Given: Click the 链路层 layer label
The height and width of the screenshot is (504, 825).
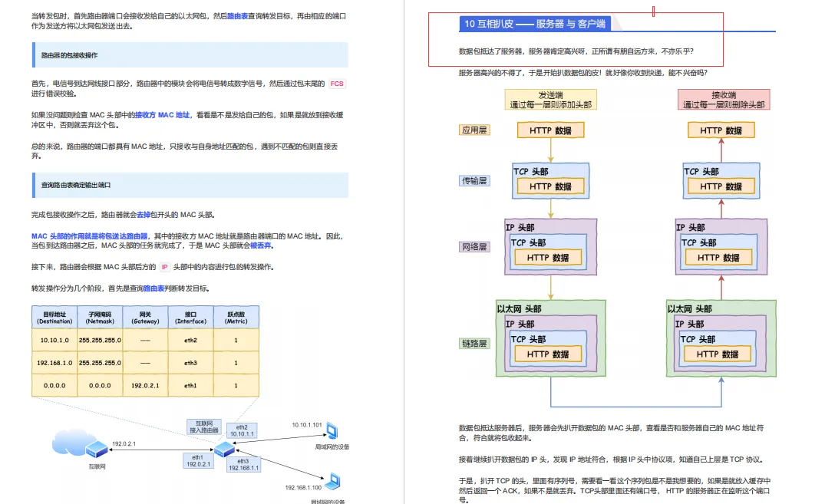Looking at the screenshot, I should [474, 344].
